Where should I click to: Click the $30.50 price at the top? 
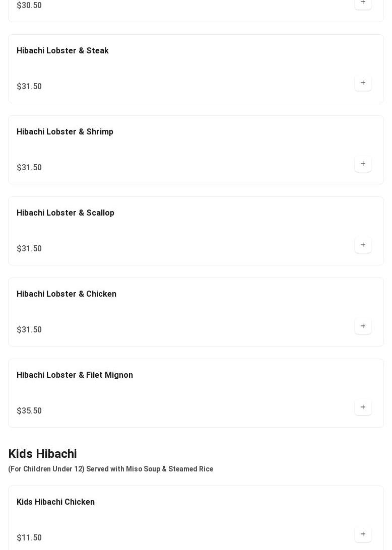29,6
